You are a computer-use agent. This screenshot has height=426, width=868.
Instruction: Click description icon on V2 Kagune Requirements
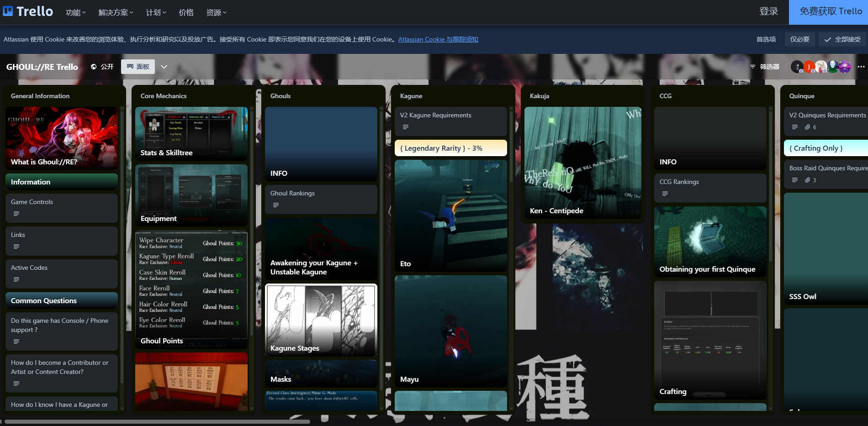click(406, 127)
